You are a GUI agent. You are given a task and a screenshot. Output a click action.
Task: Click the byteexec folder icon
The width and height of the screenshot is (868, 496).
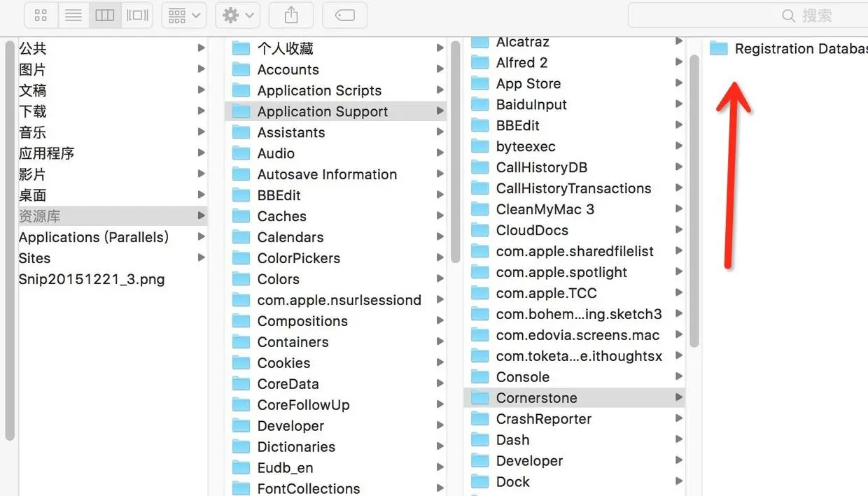[479, 146]
